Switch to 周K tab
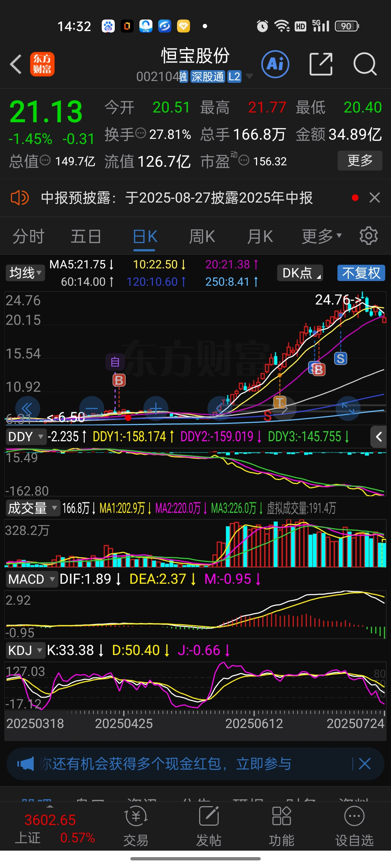The height and width of the screenshot is (868, 391). [x=202, y=237]
